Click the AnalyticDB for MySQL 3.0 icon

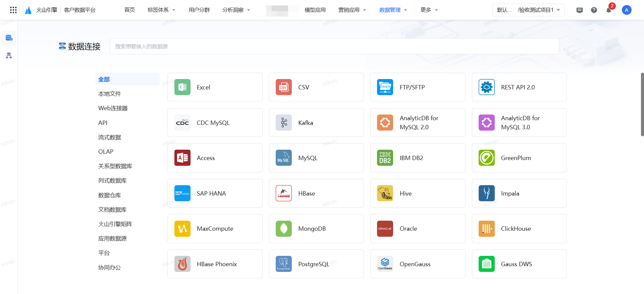487,123
